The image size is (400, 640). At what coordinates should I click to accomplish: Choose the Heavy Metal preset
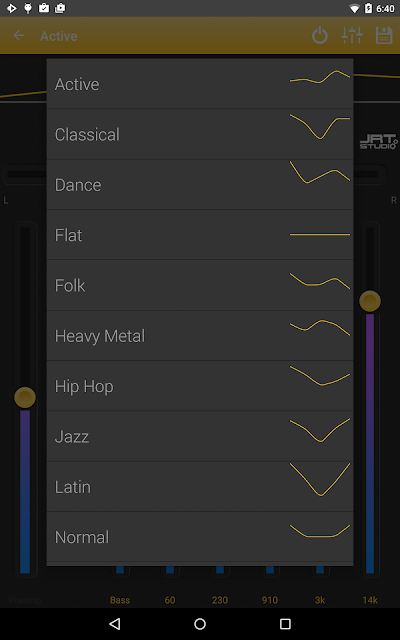(200, 336)
